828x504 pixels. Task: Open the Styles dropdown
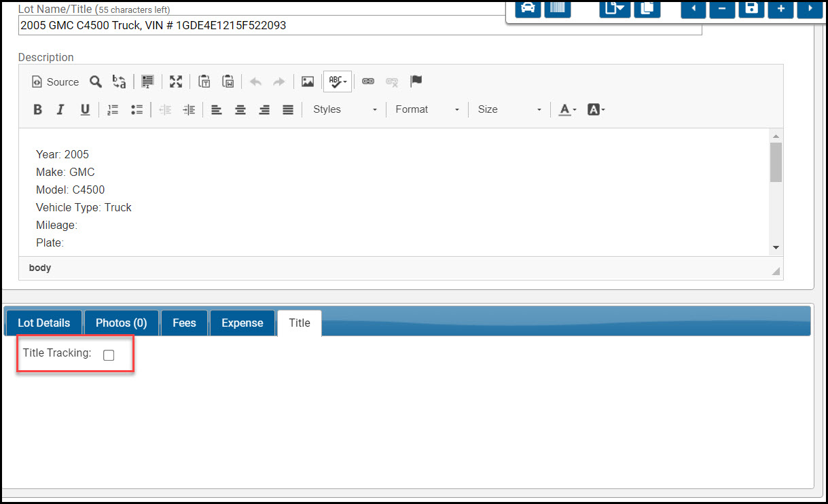pyautogui.click(x=344, y=109)
